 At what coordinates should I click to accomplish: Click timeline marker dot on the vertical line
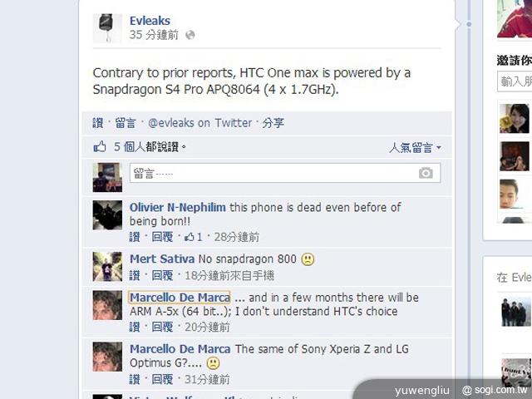pos(469,24)
